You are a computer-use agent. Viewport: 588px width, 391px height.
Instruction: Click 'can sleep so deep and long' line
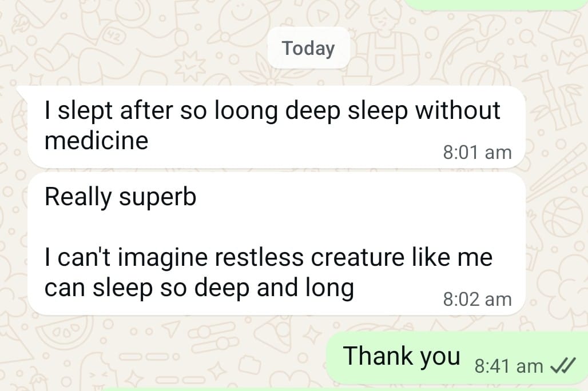point(199,288)
